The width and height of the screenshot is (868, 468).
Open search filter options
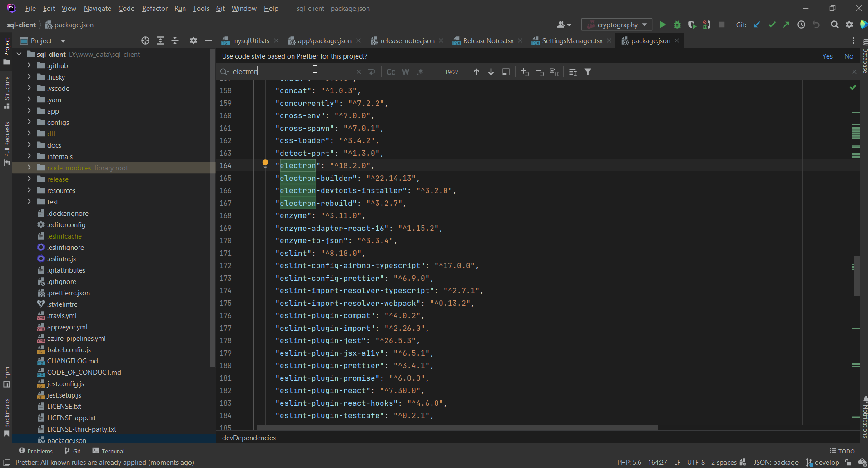pos(588,72)
